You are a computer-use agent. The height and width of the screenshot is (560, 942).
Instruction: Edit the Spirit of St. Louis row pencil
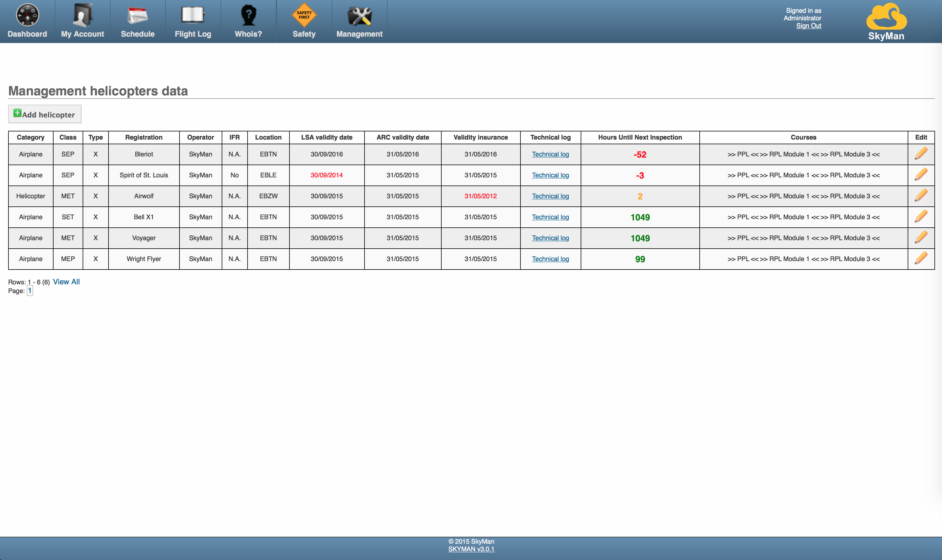(921, 175)
